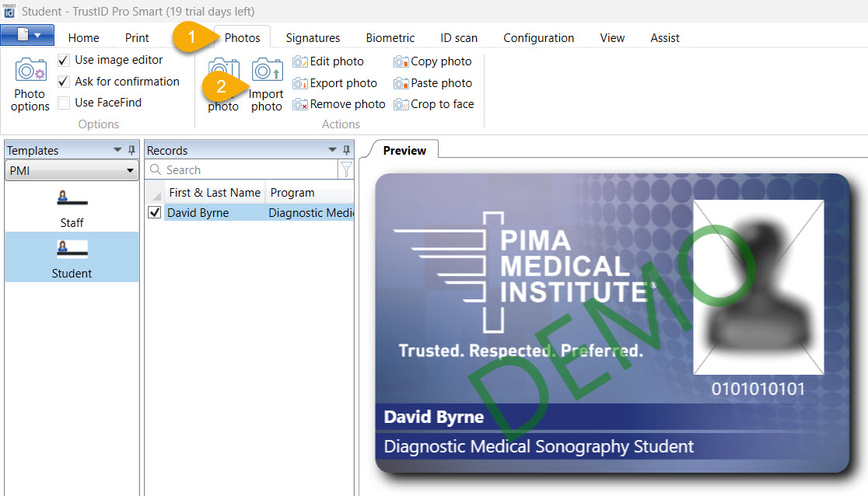Sort by First & Last Name column
Screen dimensions: 868x496
[x=215, y=193]
